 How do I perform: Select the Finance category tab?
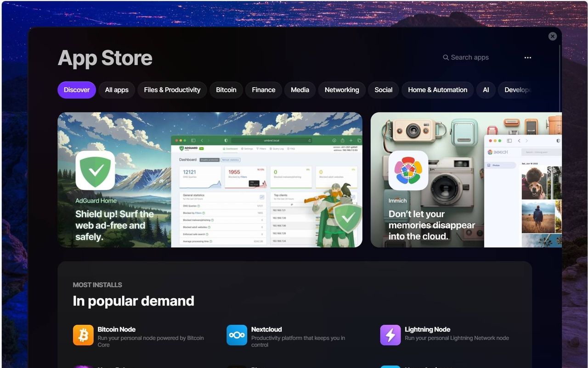tap(264, 90)
